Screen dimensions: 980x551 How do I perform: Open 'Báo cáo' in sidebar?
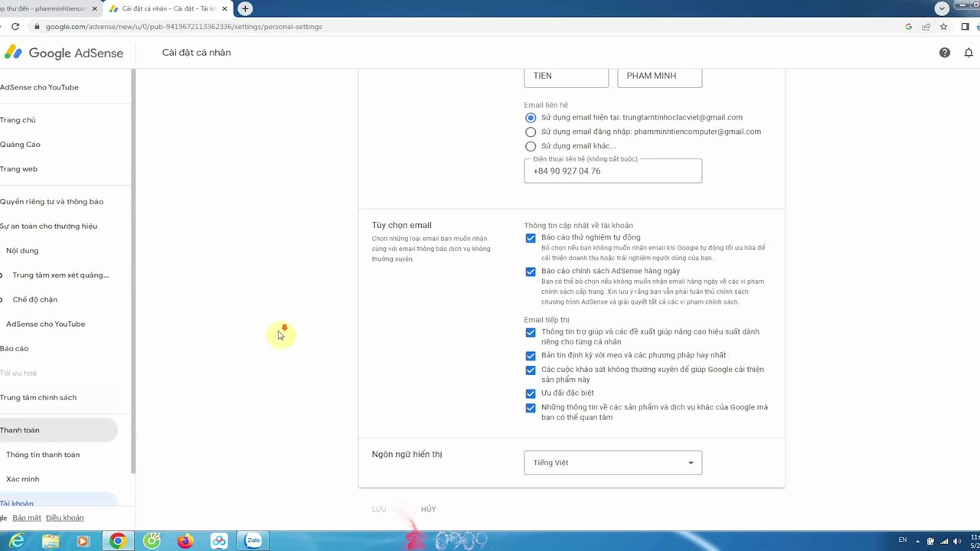[14, 349]
